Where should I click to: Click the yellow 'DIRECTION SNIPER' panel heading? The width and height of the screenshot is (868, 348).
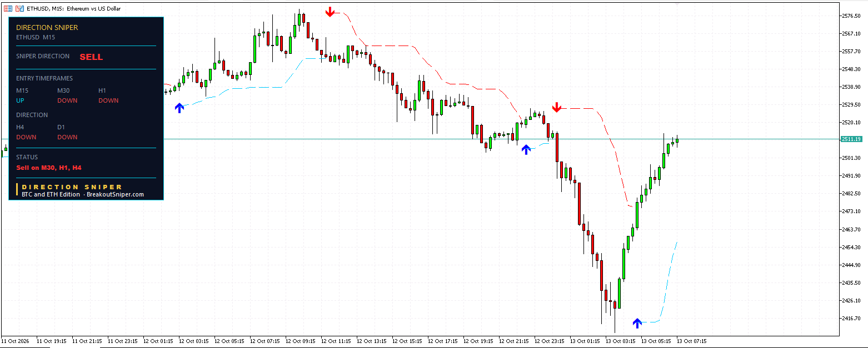coord(47,27)
